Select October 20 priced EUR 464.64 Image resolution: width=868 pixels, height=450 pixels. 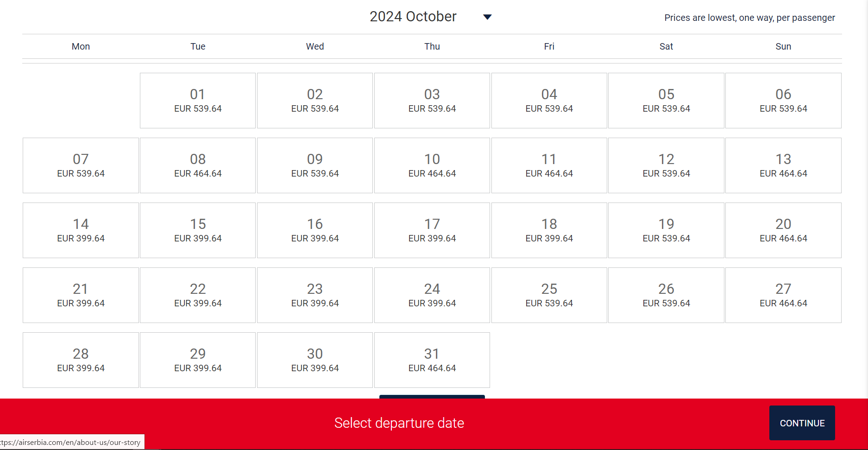(783, 230)
